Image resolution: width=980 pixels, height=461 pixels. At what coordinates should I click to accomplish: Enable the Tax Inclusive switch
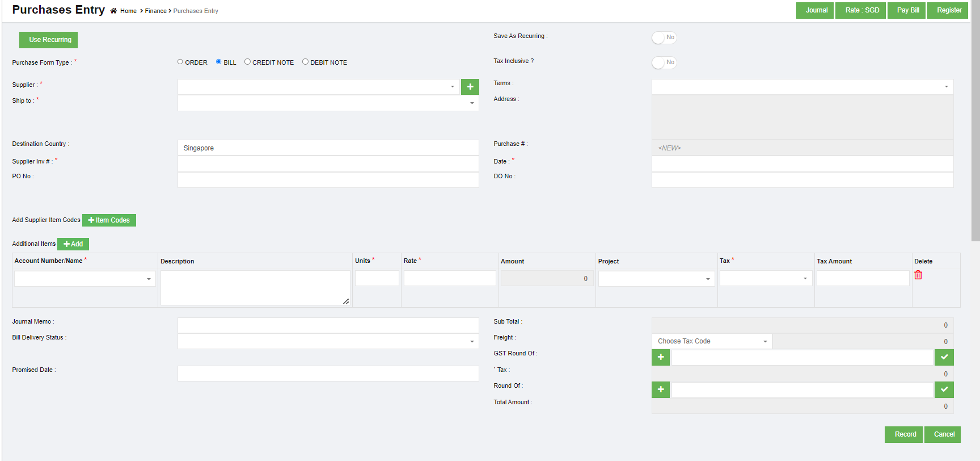coord(664,62)
